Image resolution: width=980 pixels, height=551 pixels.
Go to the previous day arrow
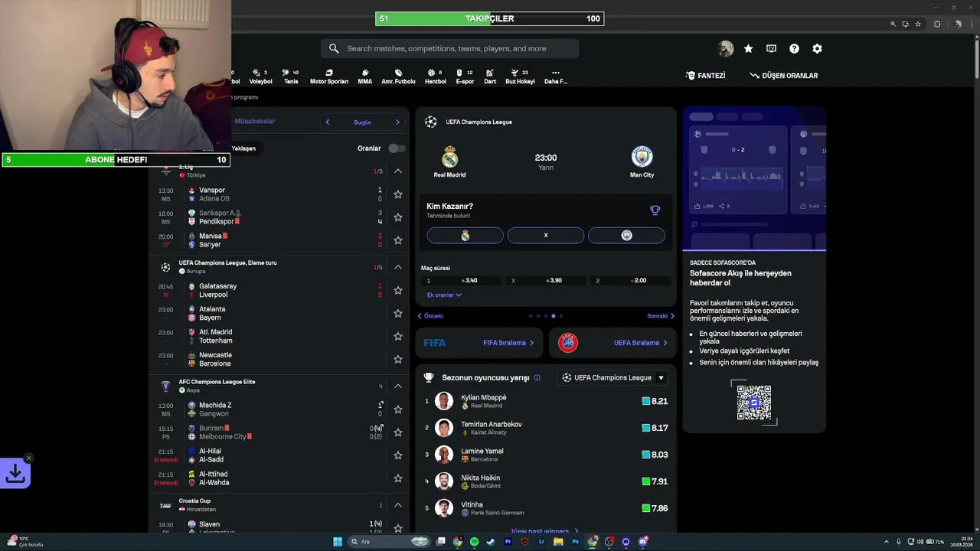tap(328, 122)
